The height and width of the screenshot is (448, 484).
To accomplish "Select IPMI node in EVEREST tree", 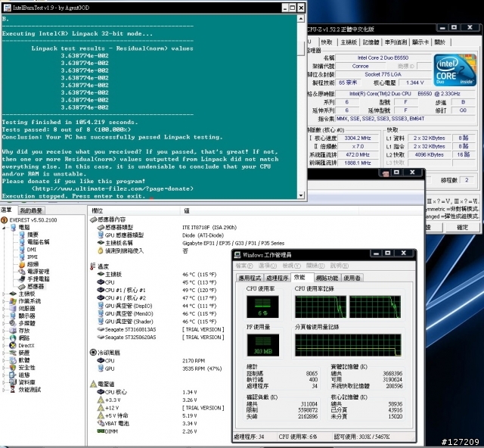I will click(32, 257).
